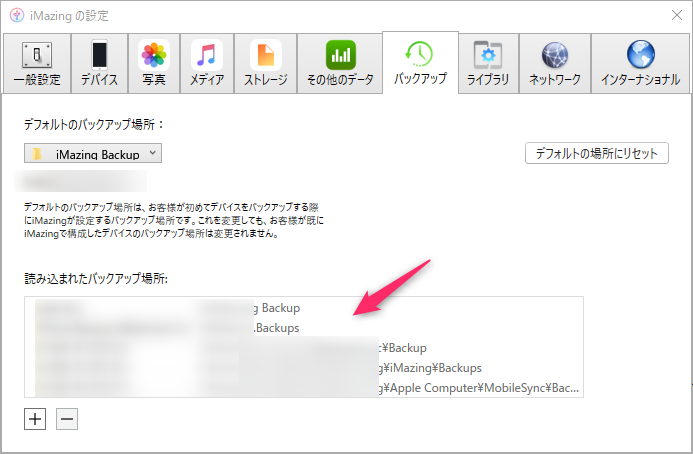Add a backup location with plus button
Viewport: 693px width, 454px height.
35,419
